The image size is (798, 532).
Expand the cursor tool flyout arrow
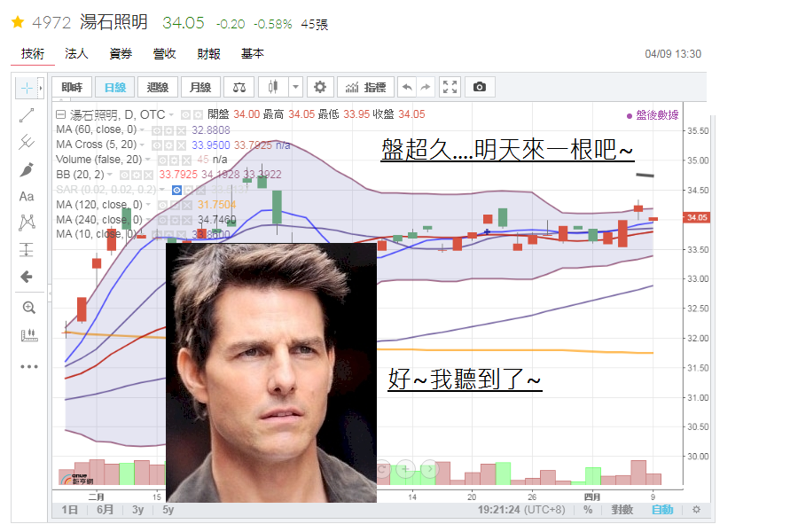pyautogui.click(x=41, y=88)
